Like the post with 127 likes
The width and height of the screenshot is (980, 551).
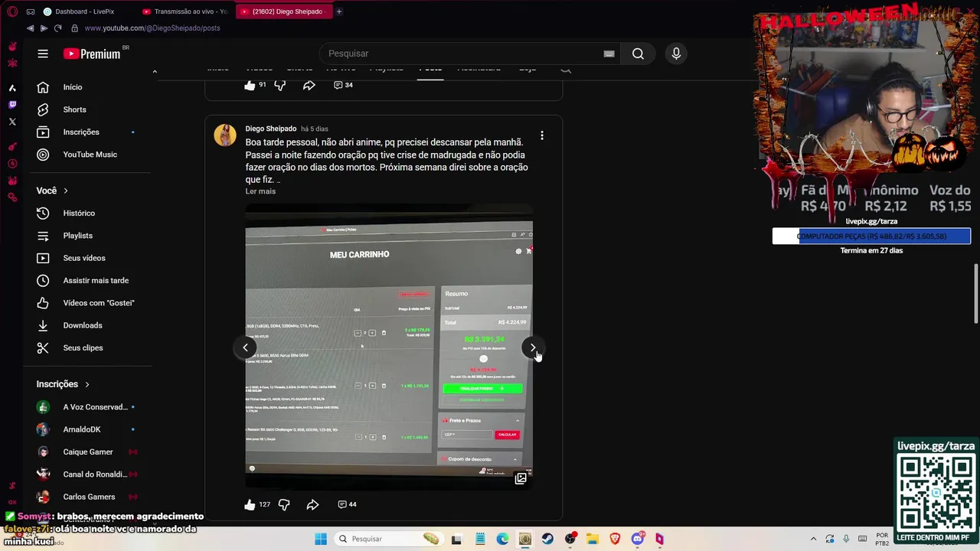coord(250,504)
